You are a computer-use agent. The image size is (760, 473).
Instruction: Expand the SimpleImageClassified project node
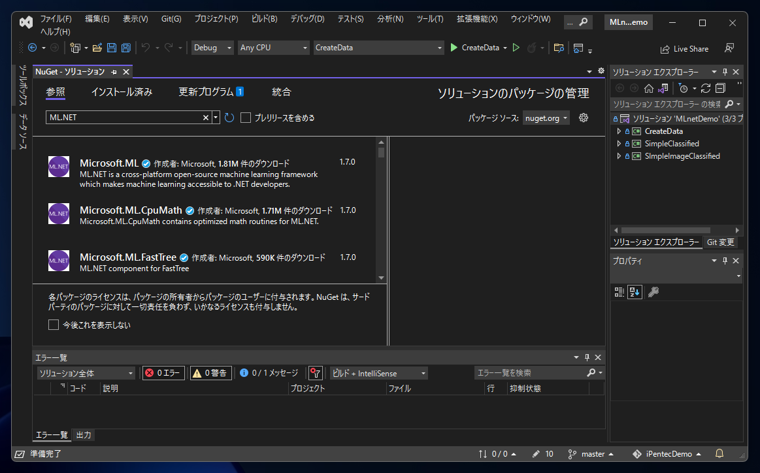pos(618,156)
